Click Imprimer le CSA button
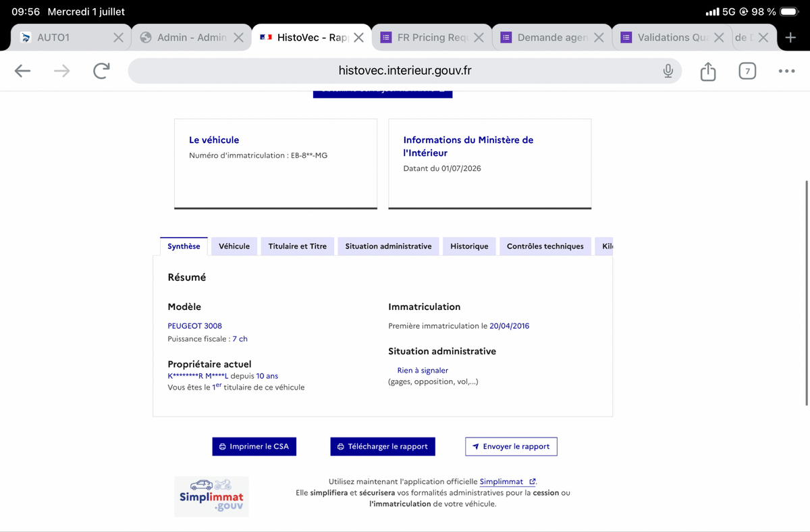Image resolution: width=810 pixels, height=532 pixels. (254, 446)
